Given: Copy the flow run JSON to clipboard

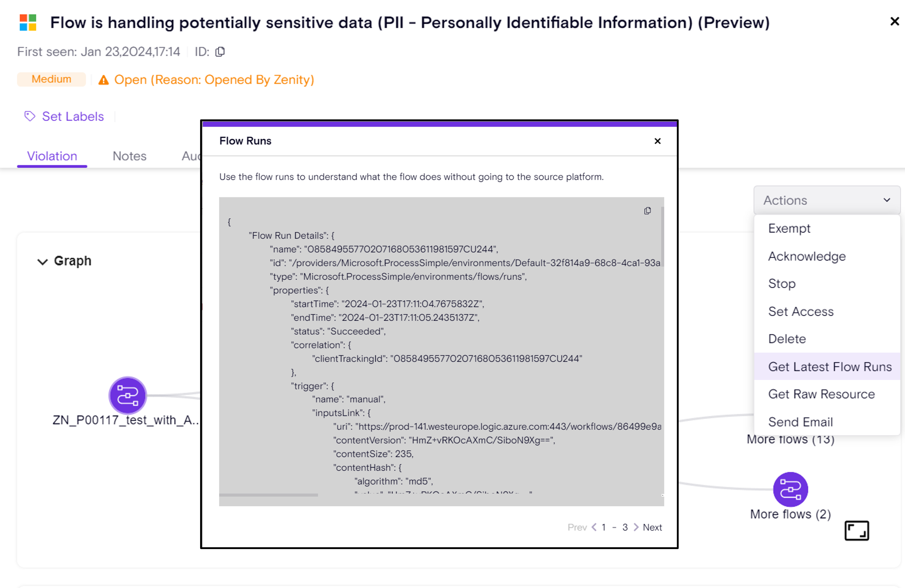Looking at the screenshot, I should [x=647, y=210].
